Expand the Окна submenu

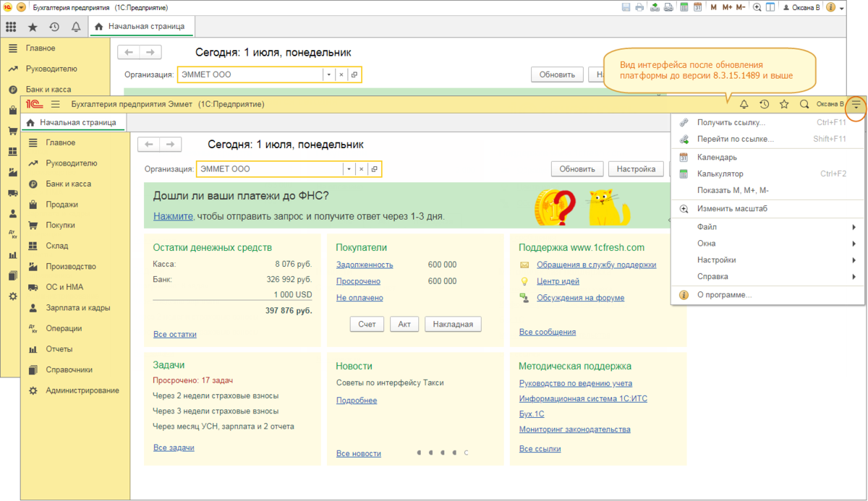[767, 244]
